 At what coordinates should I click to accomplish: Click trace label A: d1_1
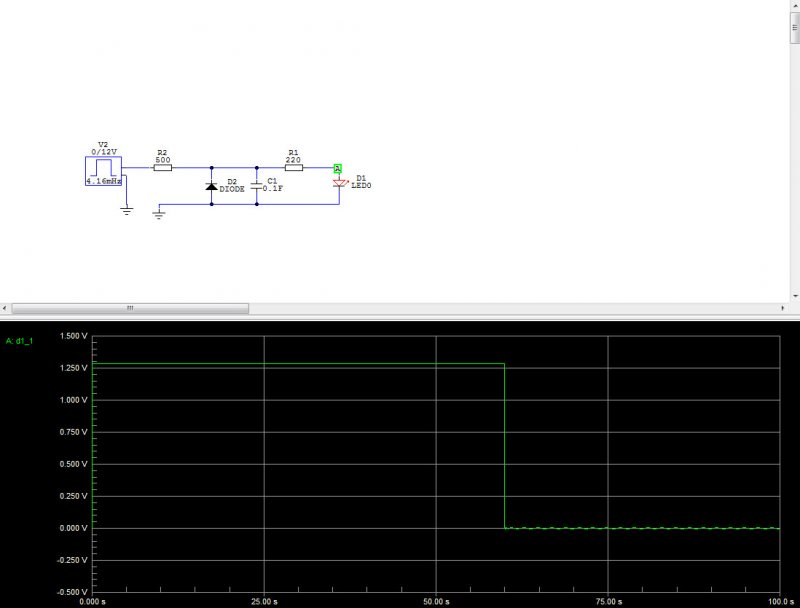coord(19,341)
